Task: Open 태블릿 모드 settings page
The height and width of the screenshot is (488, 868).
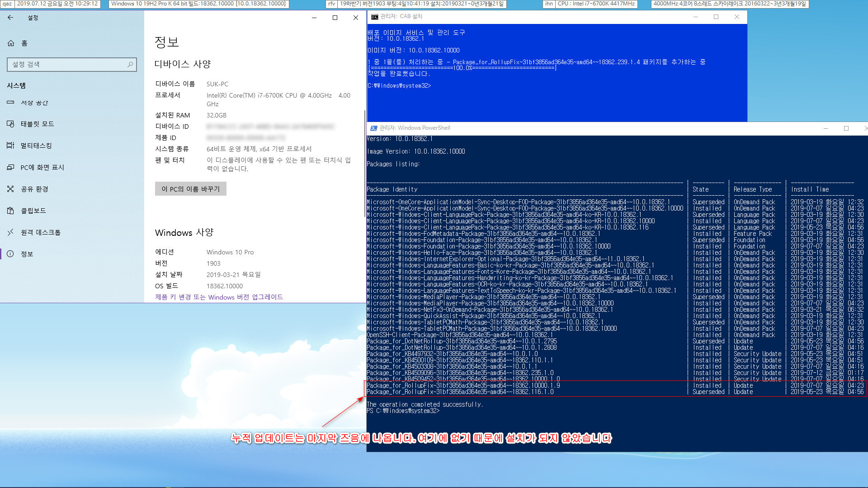Action: coord(38,124)
